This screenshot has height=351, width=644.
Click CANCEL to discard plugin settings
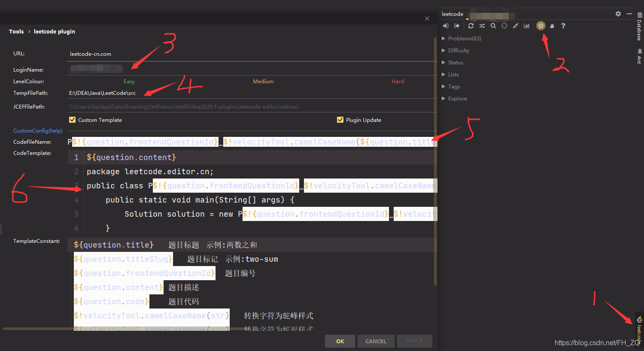coord(376,341)
